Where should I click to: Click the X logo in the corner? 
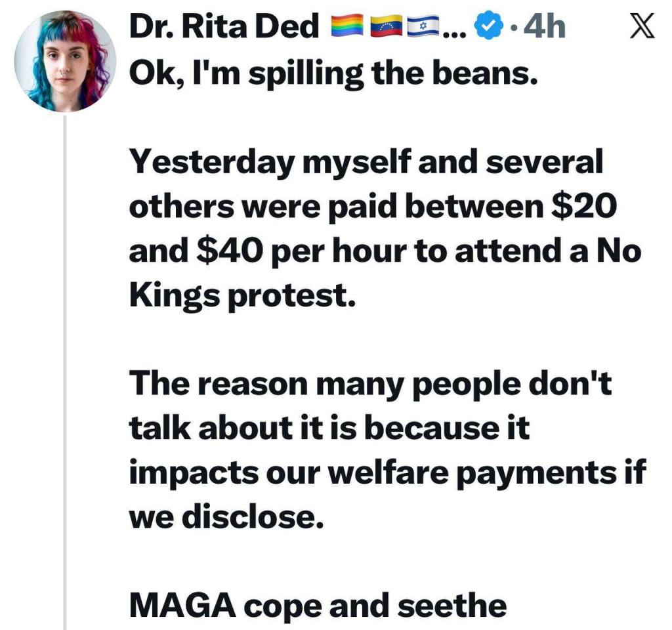click(641, 28)
